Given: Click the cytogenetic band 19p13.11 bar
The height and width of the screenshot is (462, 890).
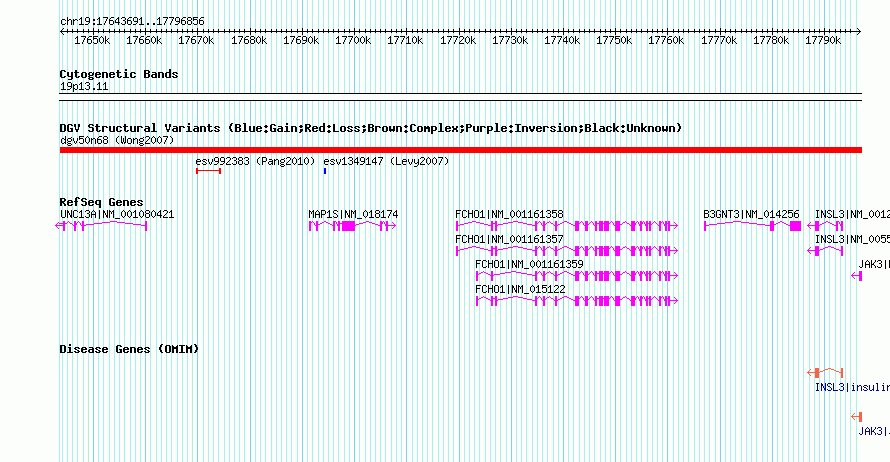Looking at the screenshot, I should click(x=461, y=97).
